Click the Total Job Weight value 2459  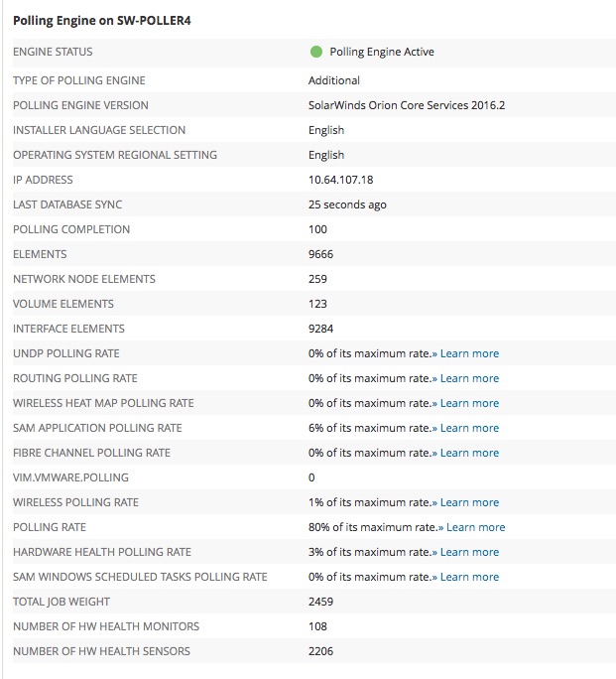[321, 602]
